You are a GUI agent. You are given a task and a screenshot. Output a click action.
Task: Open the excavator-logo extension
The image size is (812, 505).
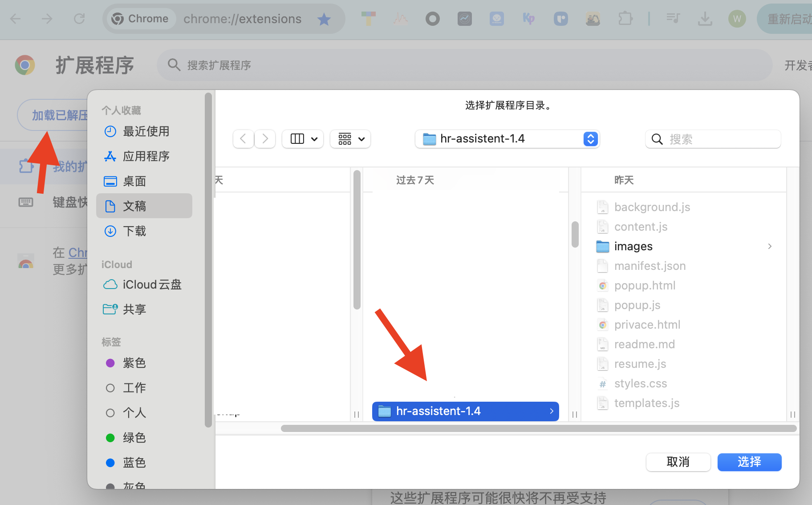593,19
